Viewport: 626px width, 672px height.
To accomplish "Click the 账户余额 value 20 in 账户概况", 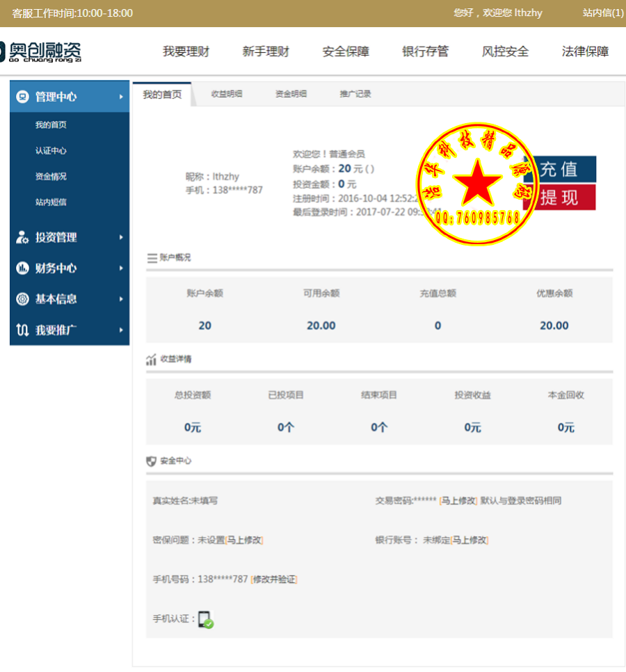I will (x=204, y=326).
